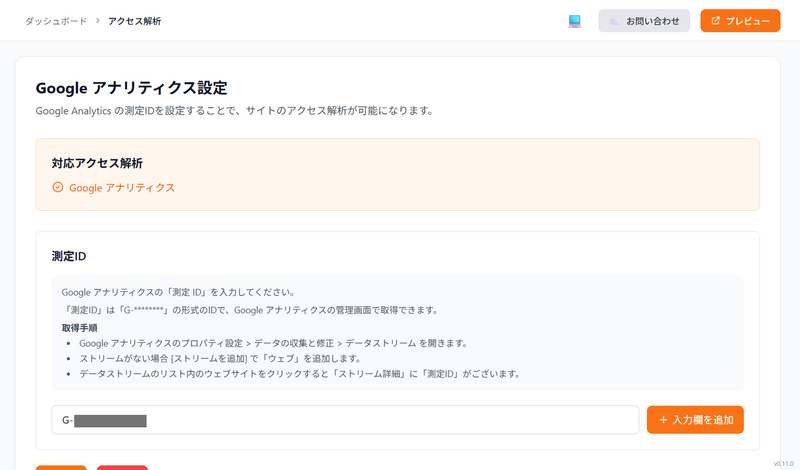The height and width of the screenshot is (470, 800).
Task: Click the instruction line about データストリーム を開きます
Action: pyautogui.click(x=274, y=343)
